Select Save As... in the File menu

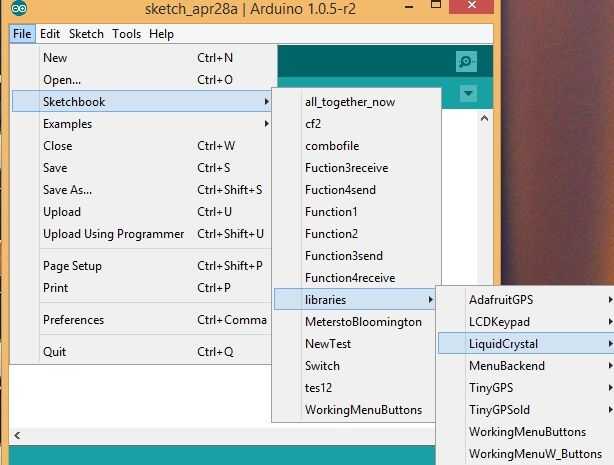click(142, 190)
